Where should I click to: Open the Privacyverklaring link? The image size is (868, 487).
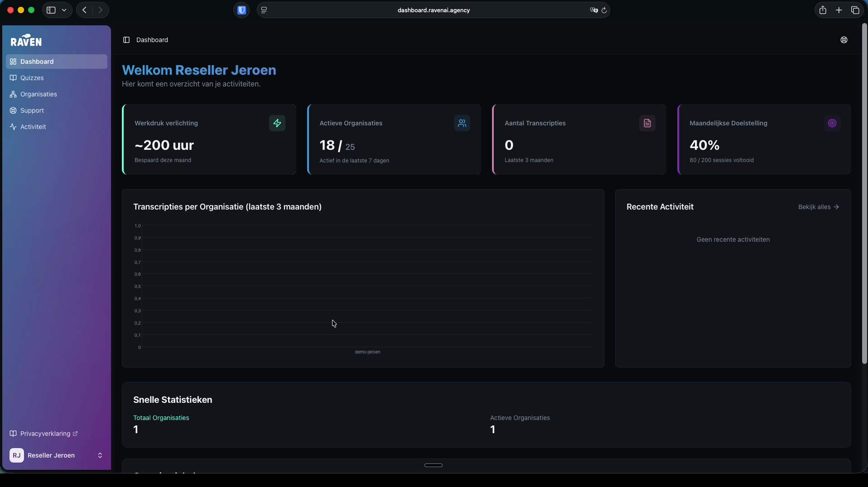pos(45,434)
